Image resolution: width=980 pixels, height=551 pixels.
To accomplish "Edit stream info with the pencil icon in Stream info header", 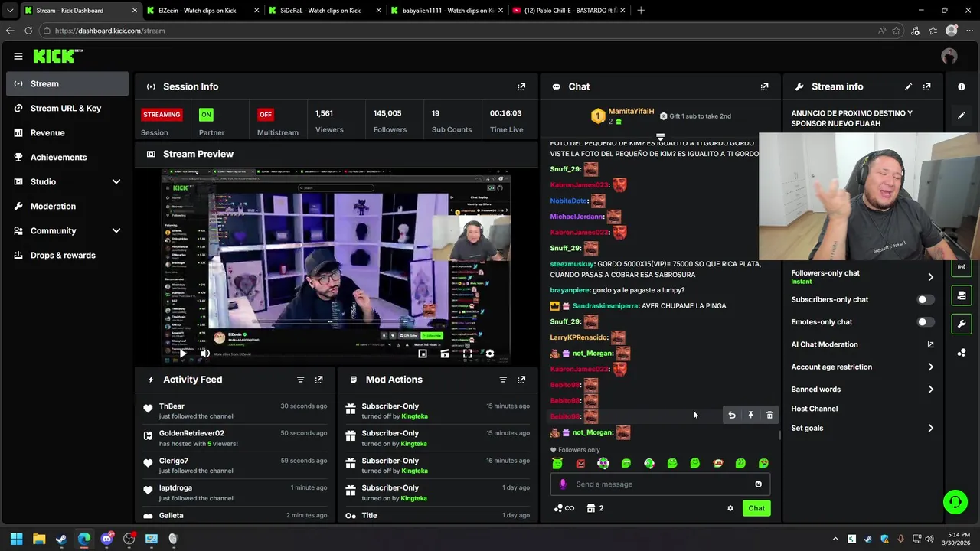I will [x=908, y=86].
